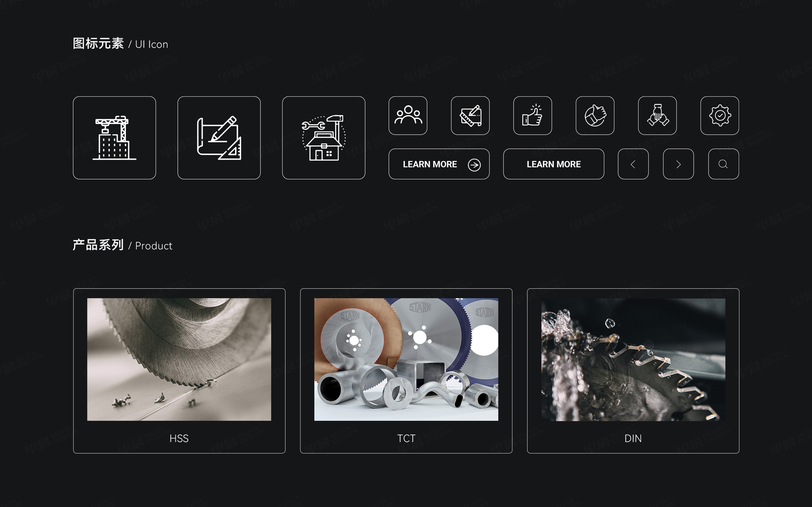Click the globe with hand icon
Image resolution: width=812 pixels, height=507 pixels.
[595, 116]
